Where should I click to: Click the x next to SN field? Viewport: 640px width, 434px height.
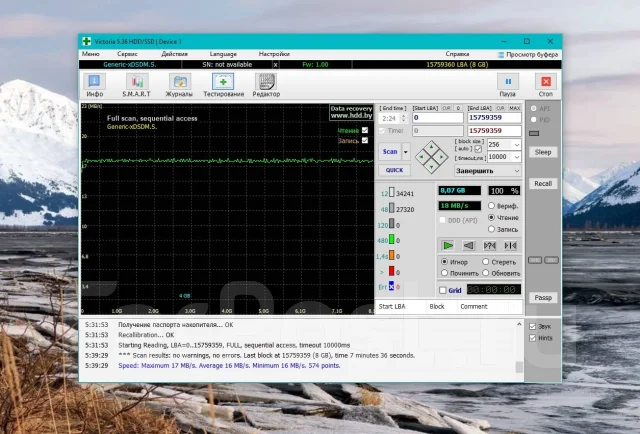pyautogui.click(x=276, y=65)
